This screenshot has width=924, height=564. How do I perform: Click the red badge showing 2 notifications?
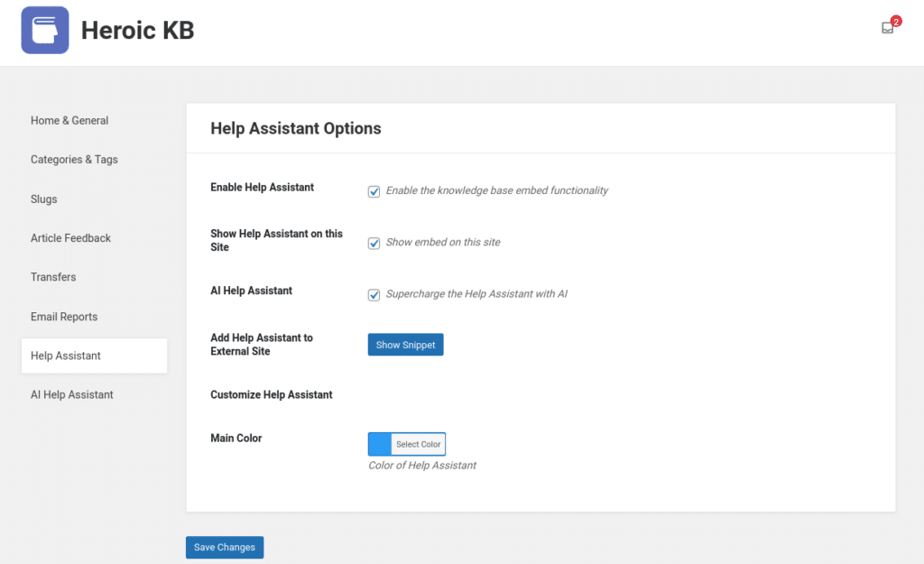coord(895,20)
